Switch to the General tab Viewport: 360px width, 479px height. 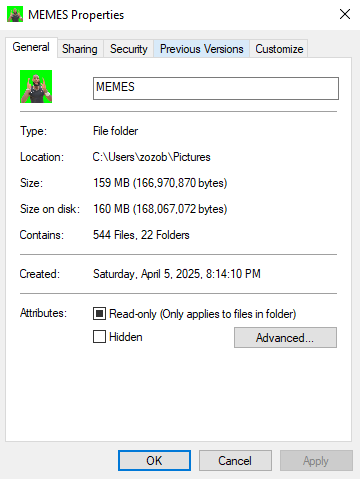pyautogui.click(x=31, y=47)
